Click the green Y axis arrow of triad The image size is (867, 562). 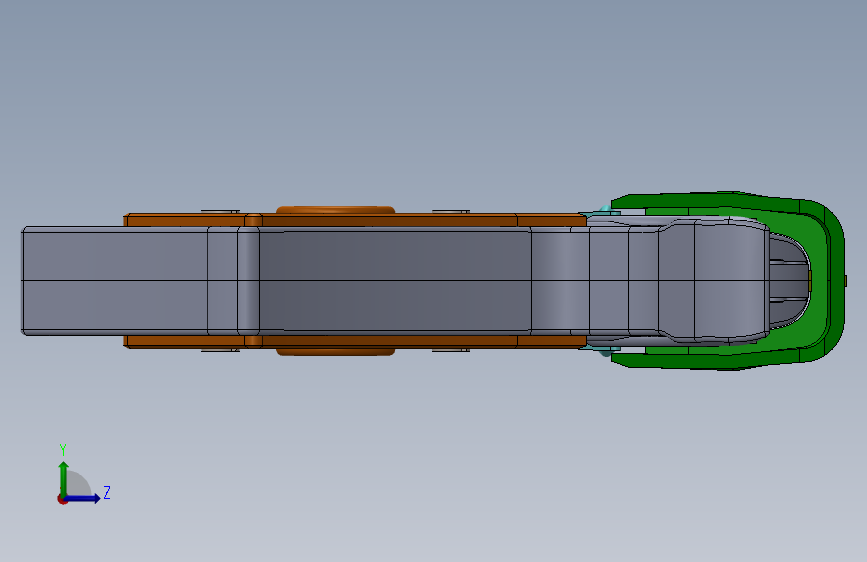tap(64, 478)
